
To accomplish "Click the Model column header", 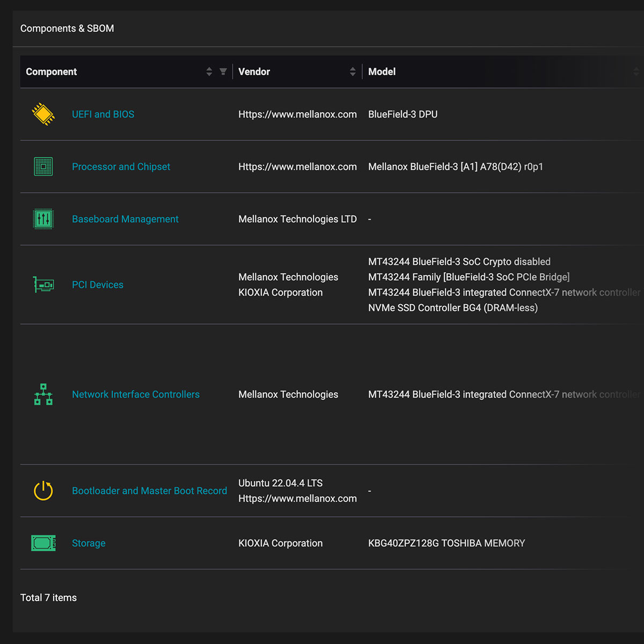I will pyautogui.click(x=503, y=71).
